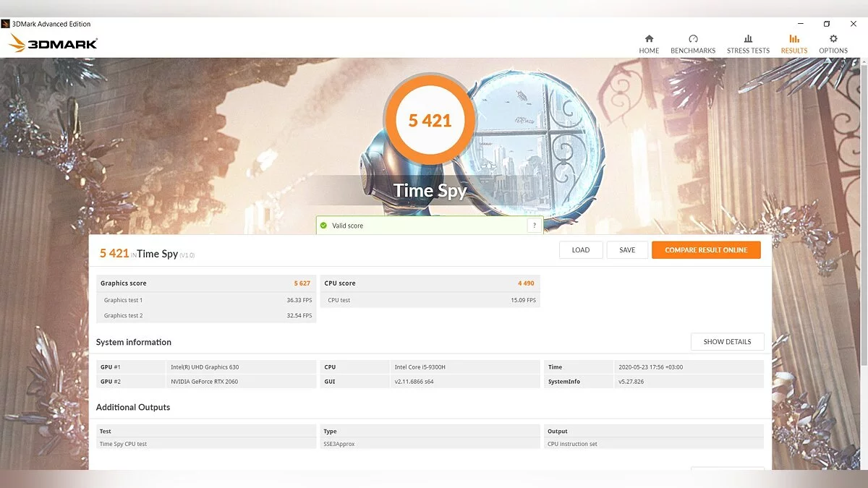The height and width of the screenshot is (488, 868).
Task: Close the 3DMark Advanced Edition window
Action: (854, 24)
